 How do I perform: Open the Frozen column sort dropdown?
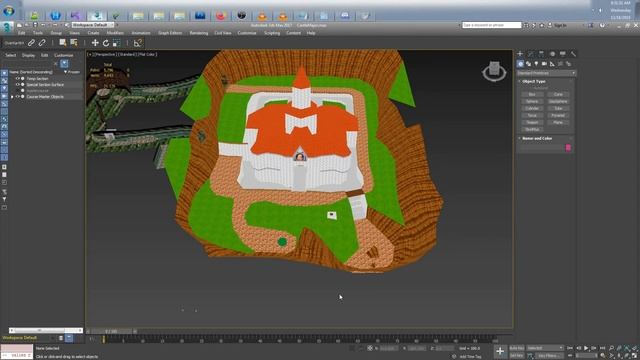(65, 72)
